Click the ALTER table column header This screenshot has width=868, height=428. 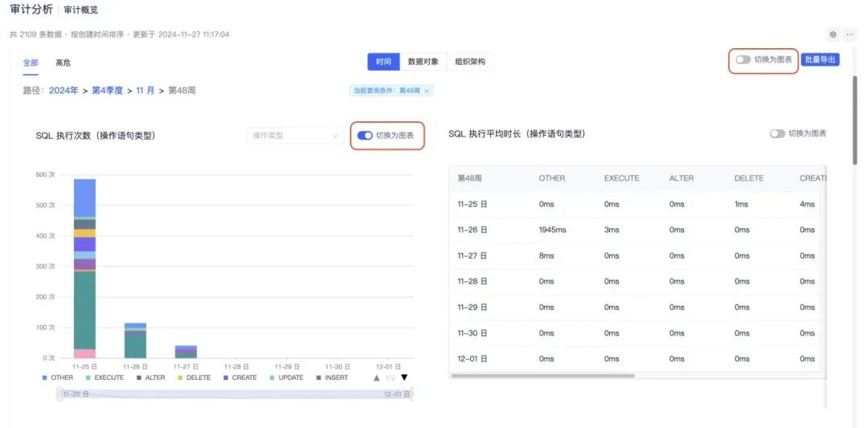click(682, 178)
